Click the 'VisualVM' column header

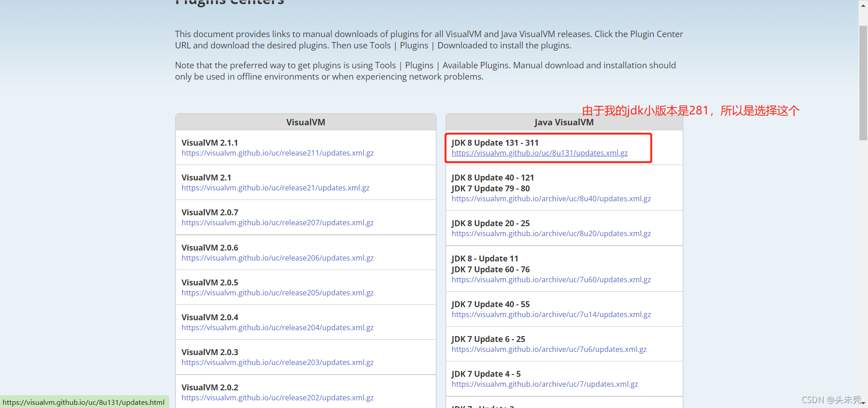(306, 122)
